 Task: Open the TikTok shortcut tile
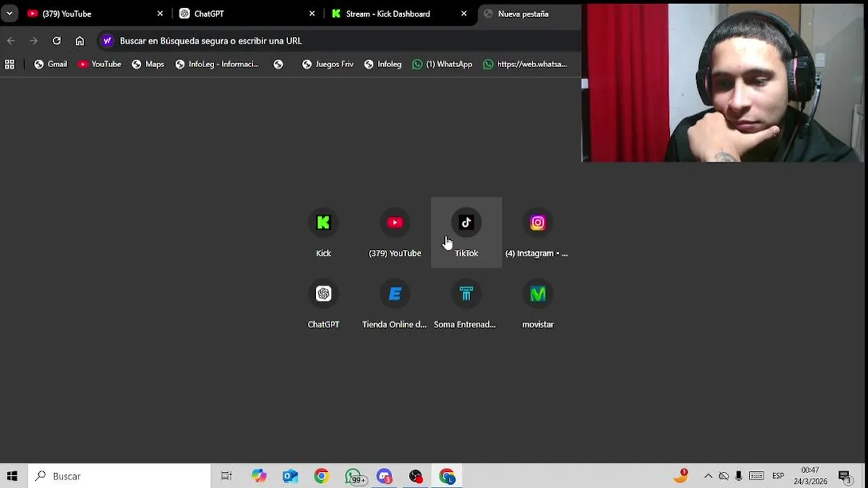click(x=467, y=232)
